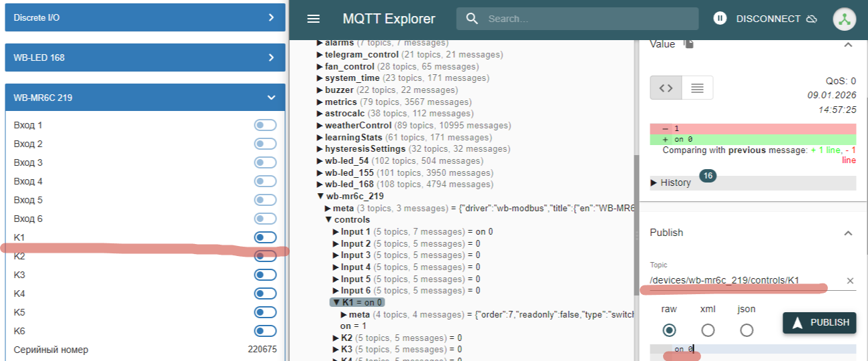
Task: Select the json payload format radio
Action: 746,330
